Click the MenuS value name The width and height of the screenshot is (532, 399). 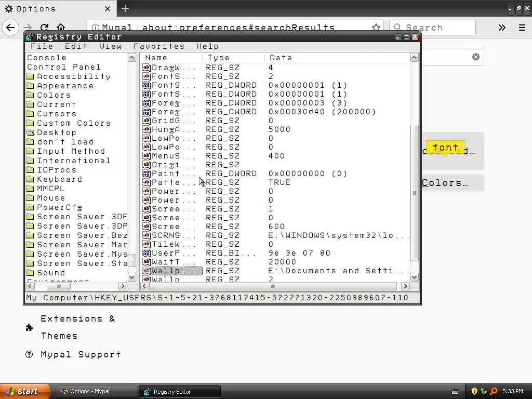click(x=173, y=156)
